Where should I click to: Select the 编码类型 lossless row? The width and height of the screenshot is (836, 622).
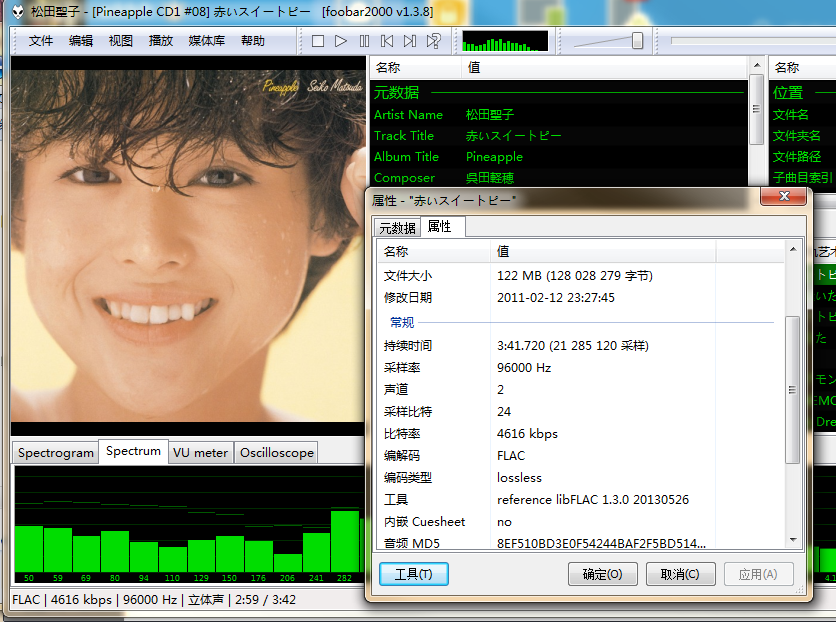tap(581, 478)
